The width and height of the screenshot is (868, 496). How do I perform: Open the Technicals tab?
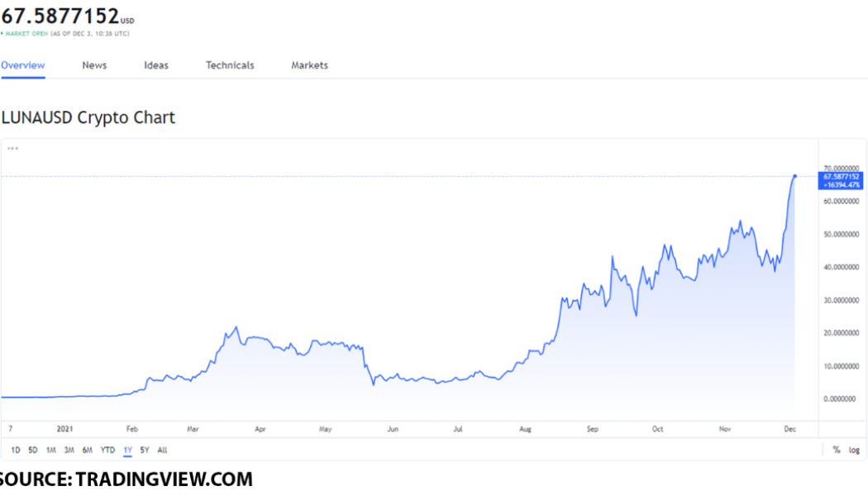(229, 64)
